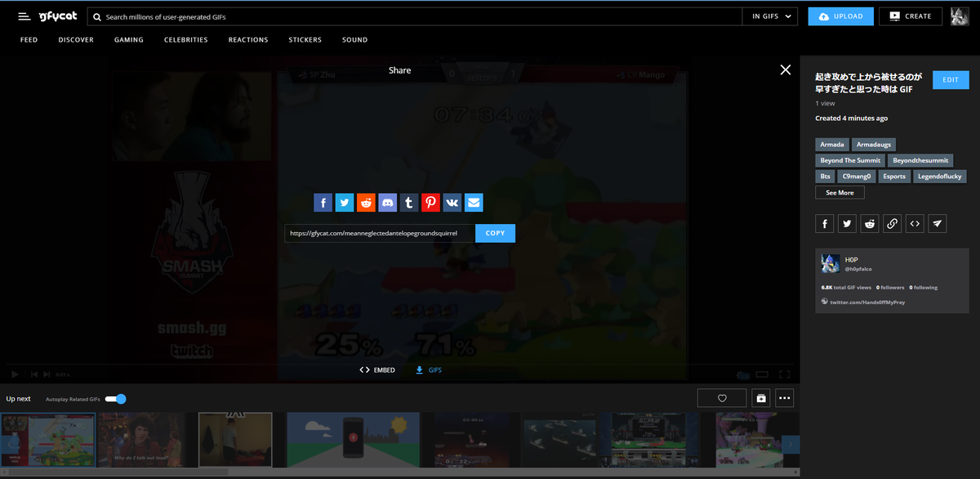The height and width of the screenshot is (479, 980).
Task: Select the Beyondthesummit tag
Action: coord(921,160)
